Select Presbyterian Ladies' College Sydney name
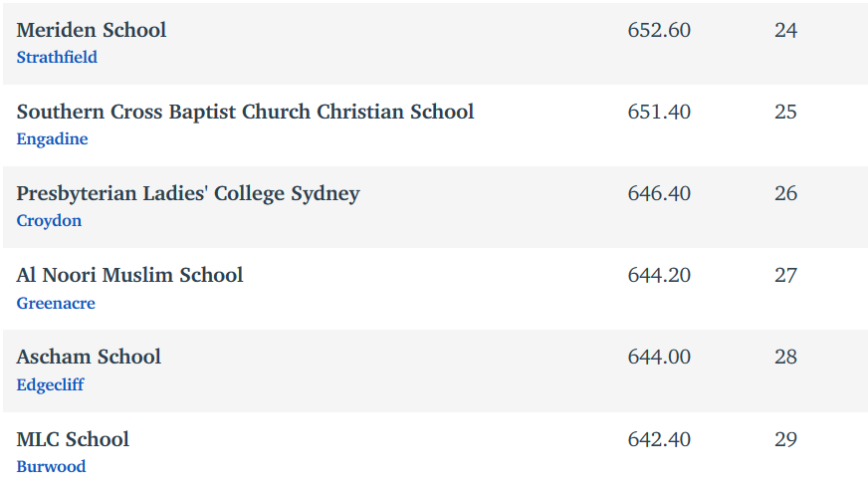The height and width of the screenshot is (490, 868). (188, 194)
